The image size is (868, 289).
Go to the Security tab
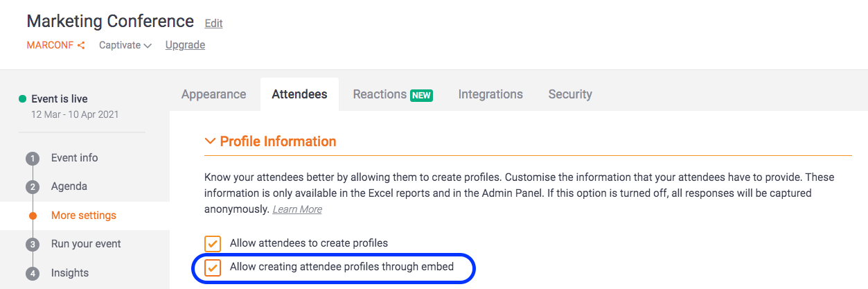[x=570, y=94]
